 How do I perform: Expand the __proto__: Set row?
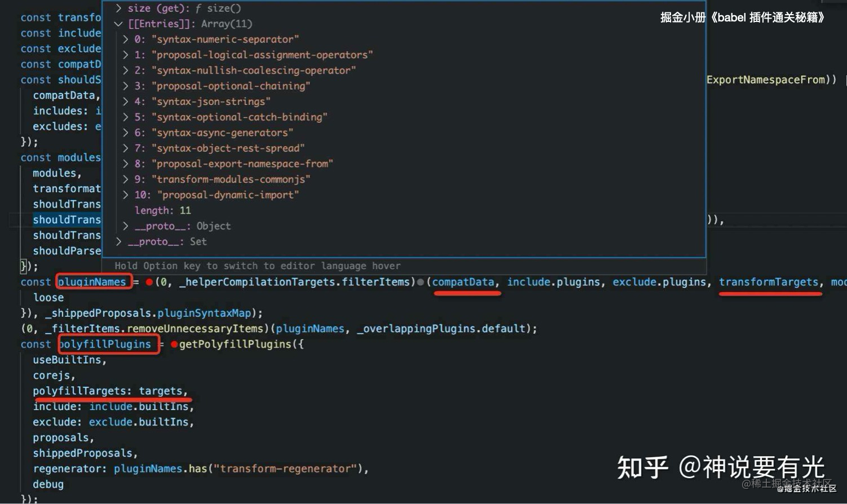118,241
